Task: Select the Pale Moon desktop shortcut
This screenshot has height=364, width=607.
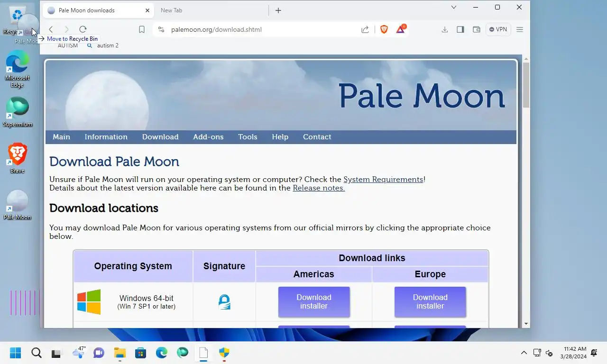Action: coord(17,205)
